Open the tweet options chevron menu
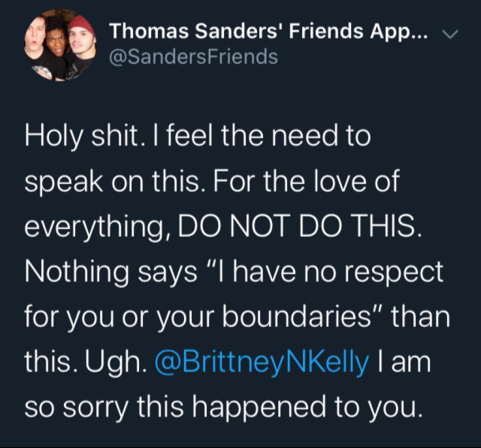Viewport: 481px width, 448px height. click(450, 34)
